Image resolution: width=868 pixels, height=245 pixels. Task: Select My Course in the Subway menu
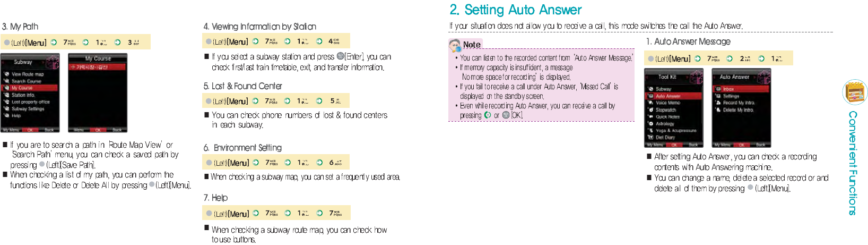coord(29,88)
